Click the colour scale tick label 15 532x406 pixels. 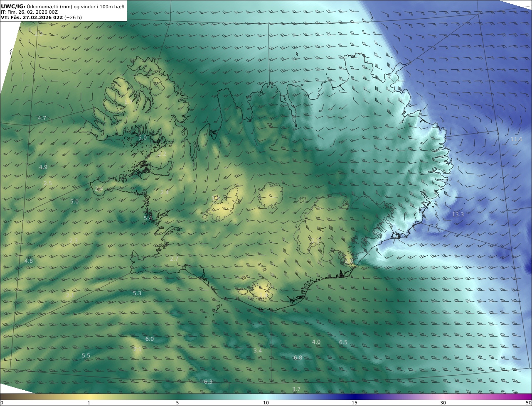355,403
